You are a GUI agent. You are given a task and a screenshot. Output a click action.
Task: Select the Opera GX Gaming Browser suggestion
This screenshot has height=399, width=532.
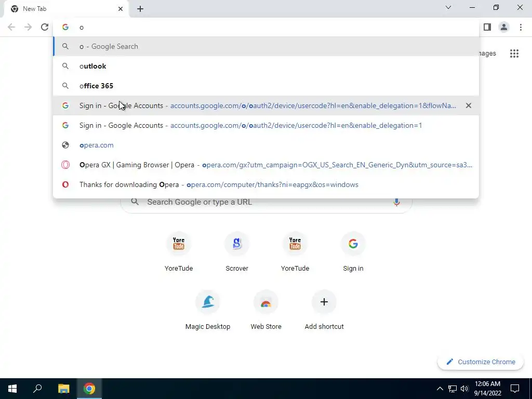pos(266,165)
